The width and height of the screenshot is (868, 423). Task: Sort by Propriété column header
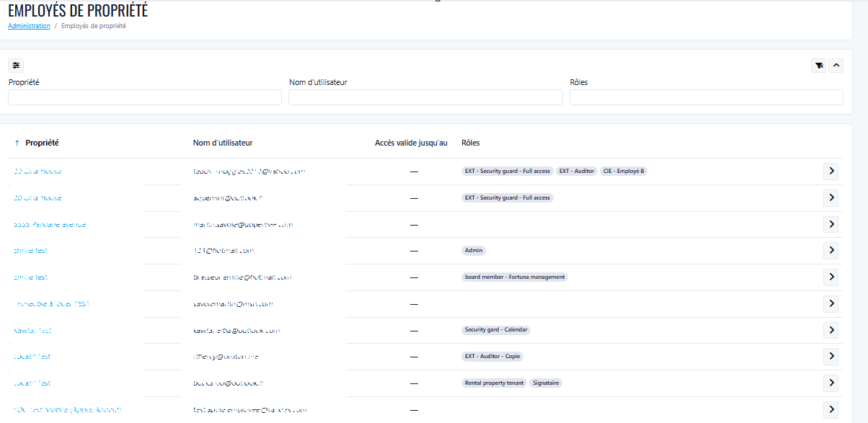point(42,143)
